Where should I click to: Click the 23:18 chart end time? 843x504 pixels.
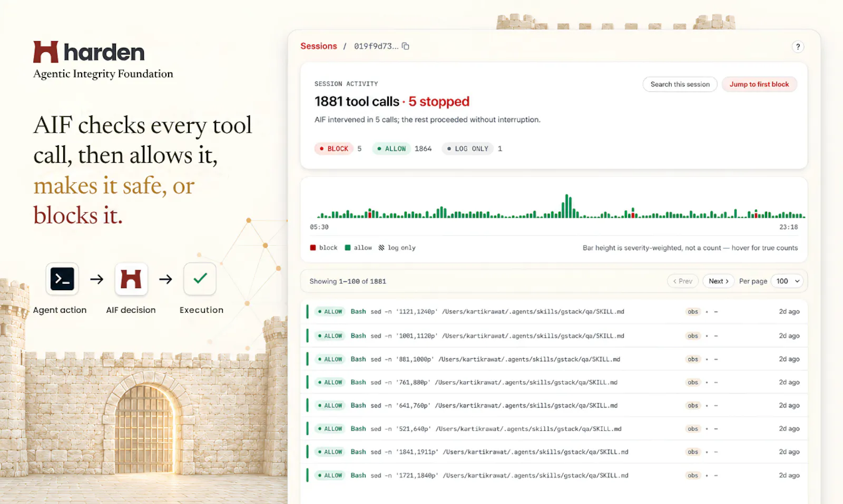[789, 227]
